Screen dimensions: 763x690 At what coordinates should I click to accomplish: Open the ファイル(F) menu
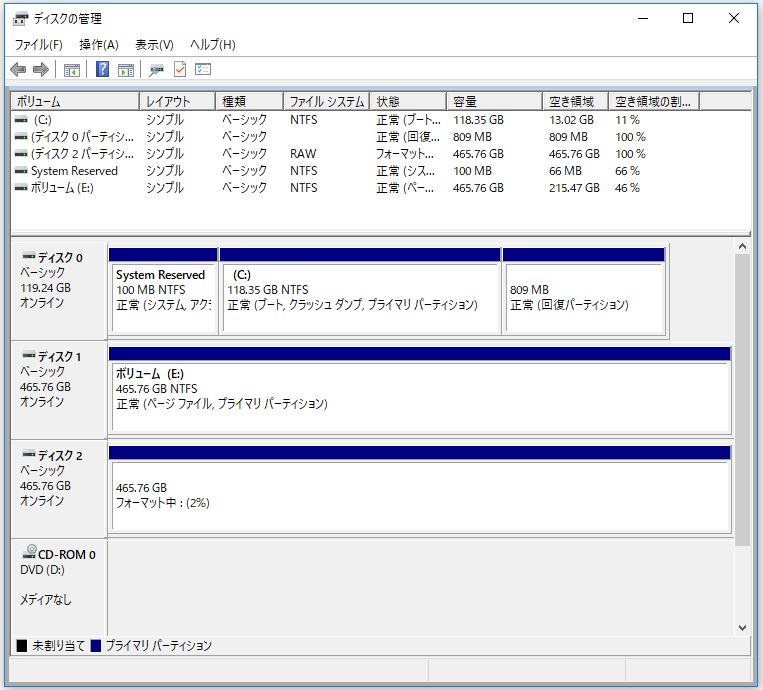coord(38,45)
